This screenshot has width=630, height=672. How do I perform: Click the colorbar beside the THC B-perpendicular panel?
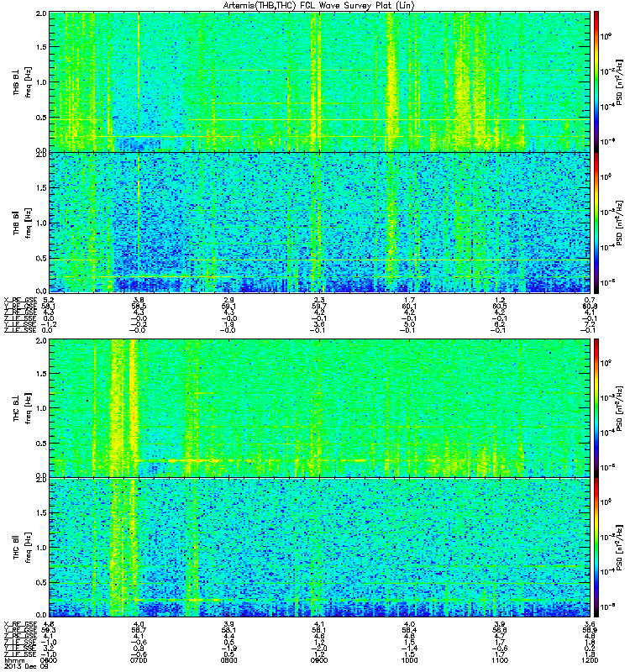(596, 408)
